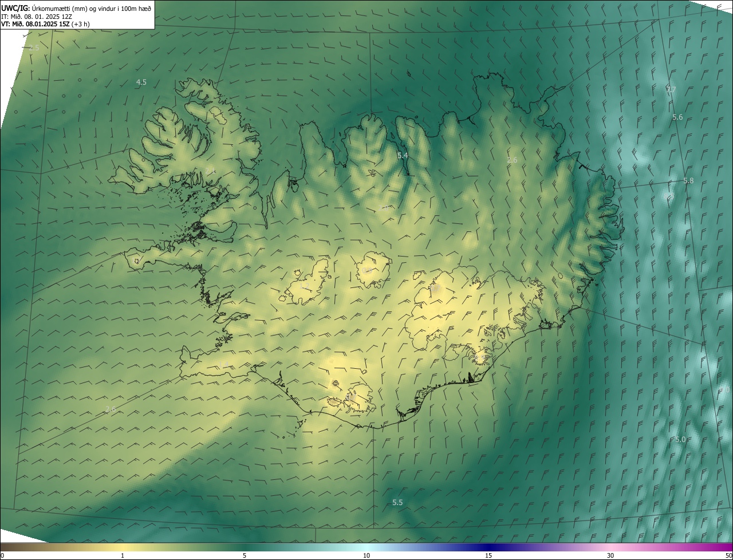The image size is (733, 560).
Task: Click the '2.5' value label near top-left edge
Action: click(x=34, y=48)
